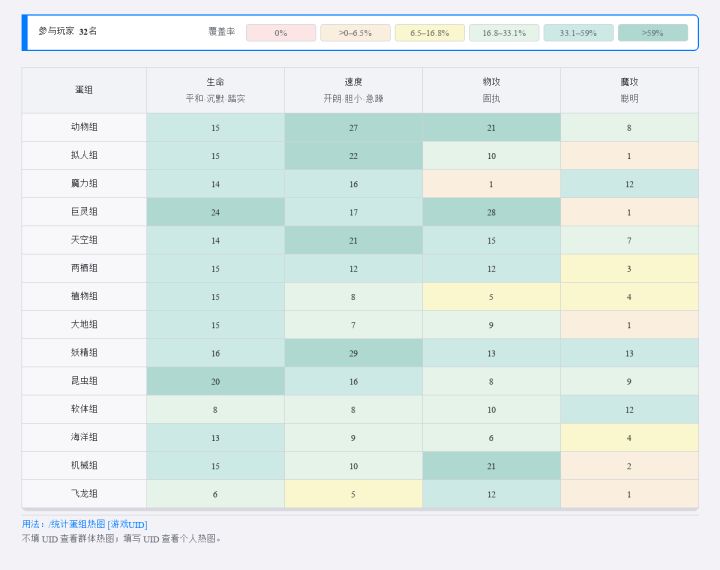Click 巨灵组 速度 cell showing 17
Image resolution: width=720 pixels, height=570 pixels.
[353, 212]
